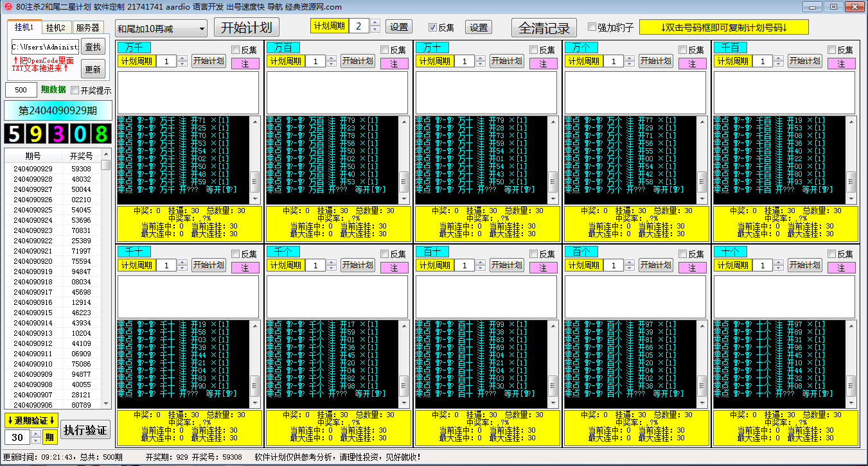Click the scrollbar thumb of 期号 list

tap(105, 165)
